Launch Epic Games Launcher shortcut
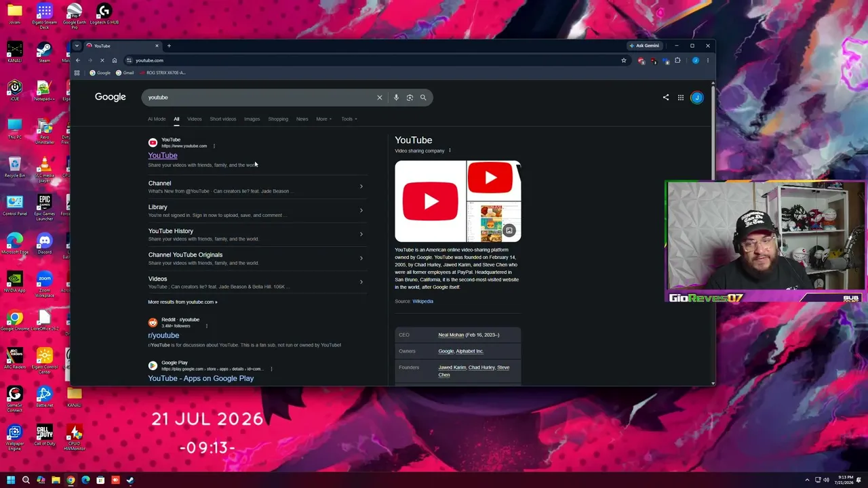The image size is (868, 488). click(x=44, y=207)
